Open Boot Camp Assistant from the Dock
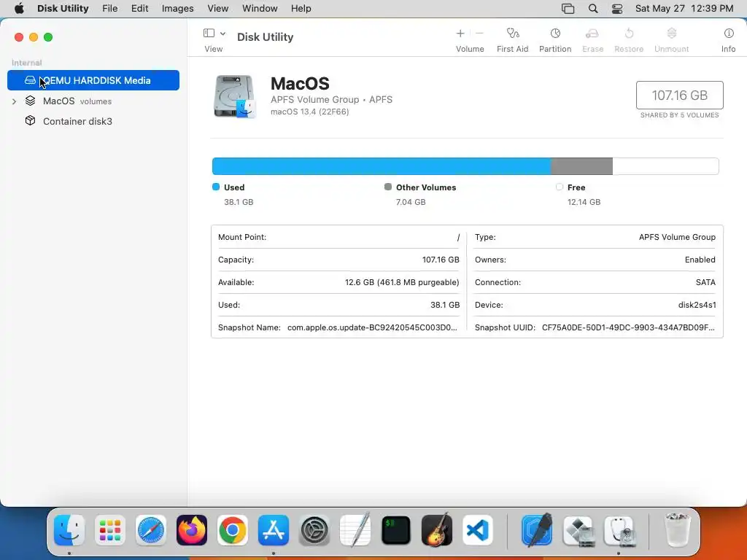This screenshot has height=560, width=747. click(578, 530)
